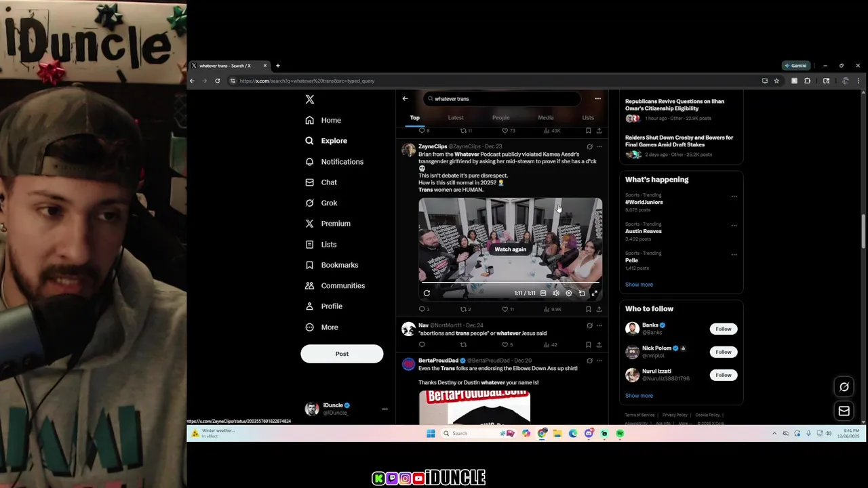The image size is (868, 488).
Task: Open Explore in the X sidebar
Action: click(x=326, y=141)
